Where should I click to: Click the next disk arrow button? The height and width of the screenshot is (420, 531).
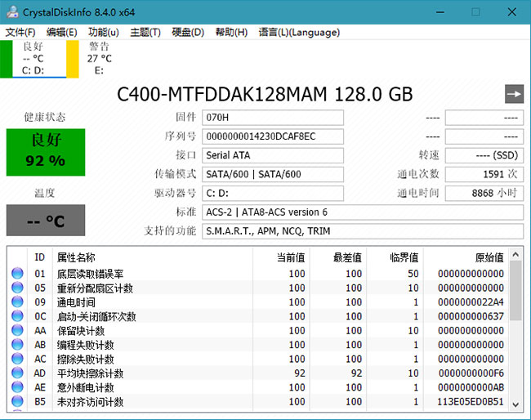514,94
